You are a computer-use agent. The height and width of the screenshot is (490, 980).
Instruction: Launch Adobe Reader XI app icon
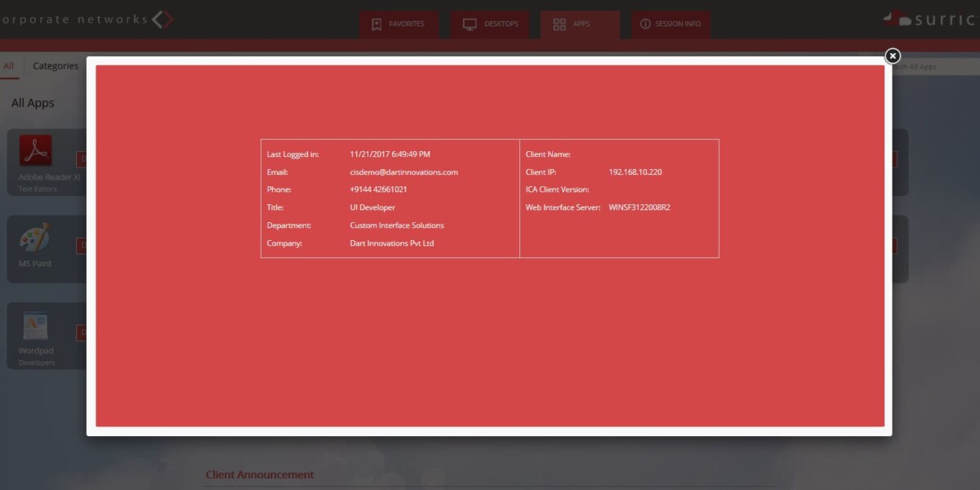[35, 151]
